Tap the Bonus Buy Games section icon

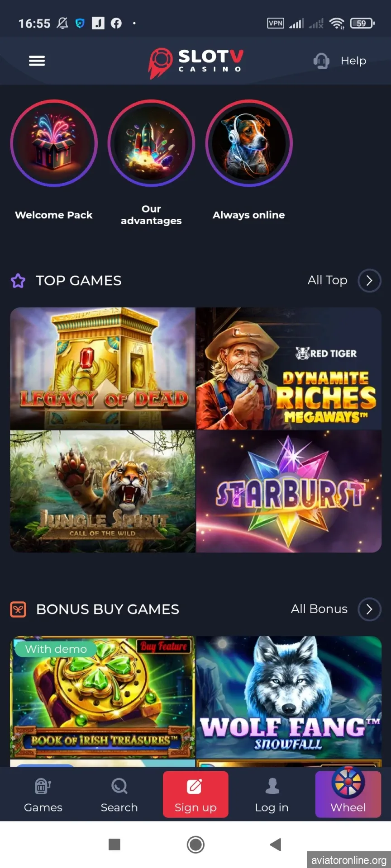[18, 609]
